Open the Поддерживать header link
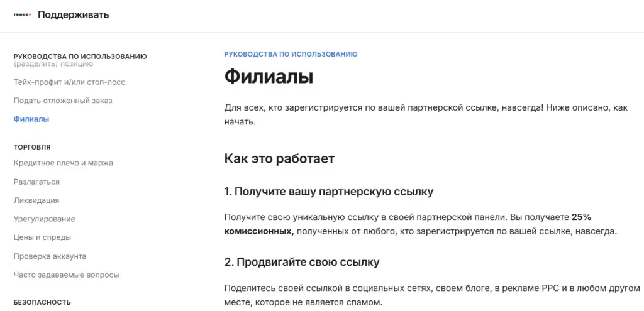The image size is (644, 311). coord(74,15)
